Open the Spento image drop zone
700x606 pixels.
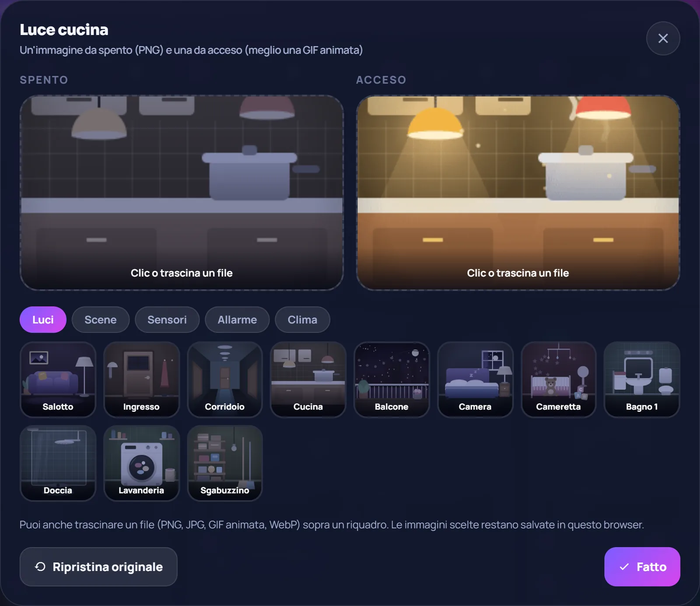click(182, 193)
